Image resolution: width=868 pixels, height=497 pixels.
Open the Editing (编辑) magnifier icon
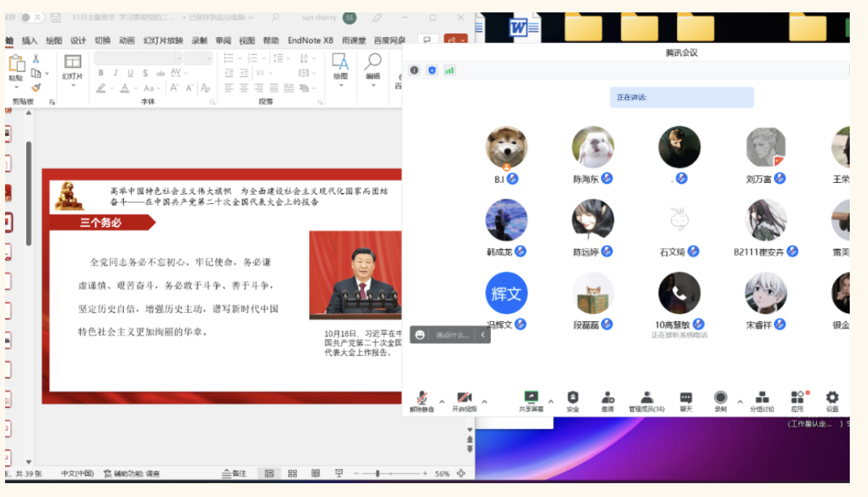373,62
